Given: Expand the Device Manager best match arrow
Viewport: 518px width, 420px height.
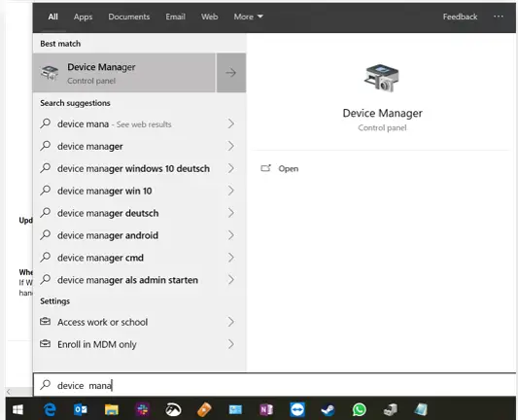Looking at the screenshot, I should pos(231,73).
